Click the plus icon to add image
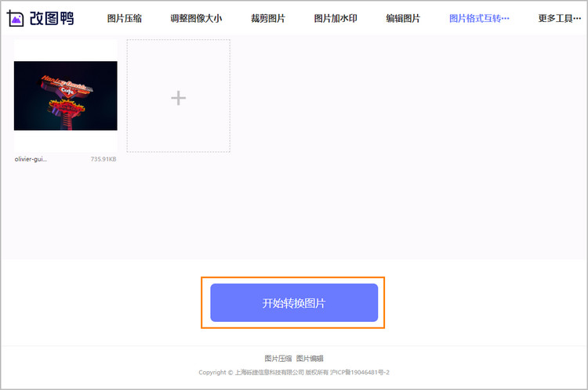Viewport: 588px width, 390px height. coord(179,98)
